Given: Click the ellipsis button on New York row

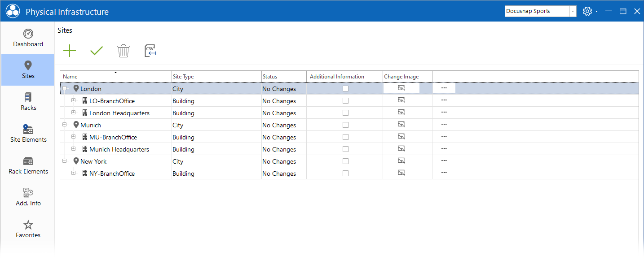Looking at the screenshot, I should click(444, 161).
